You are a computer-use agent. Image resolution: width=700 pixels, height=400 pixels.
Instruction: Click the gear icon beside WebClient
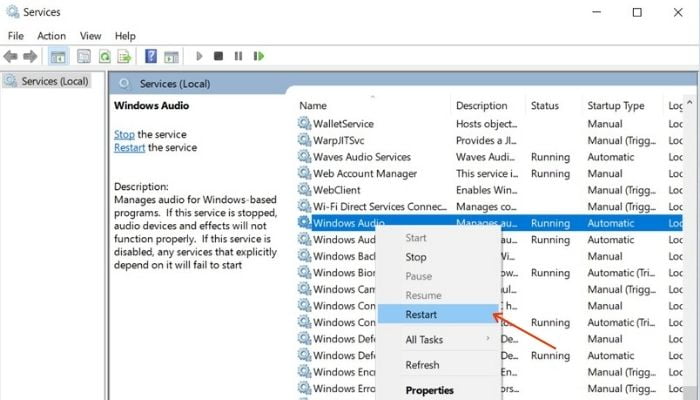[304, 189]
